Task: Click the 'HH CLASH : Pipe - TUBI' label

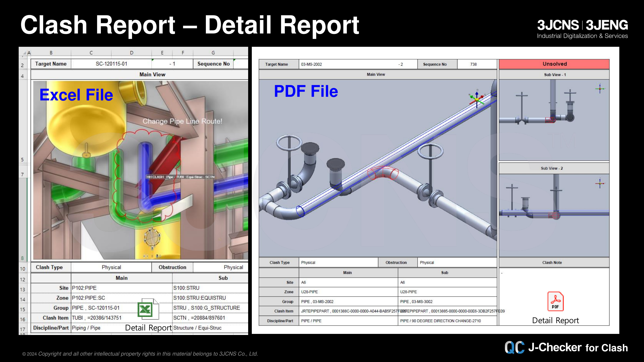Action: click(180, 177)
